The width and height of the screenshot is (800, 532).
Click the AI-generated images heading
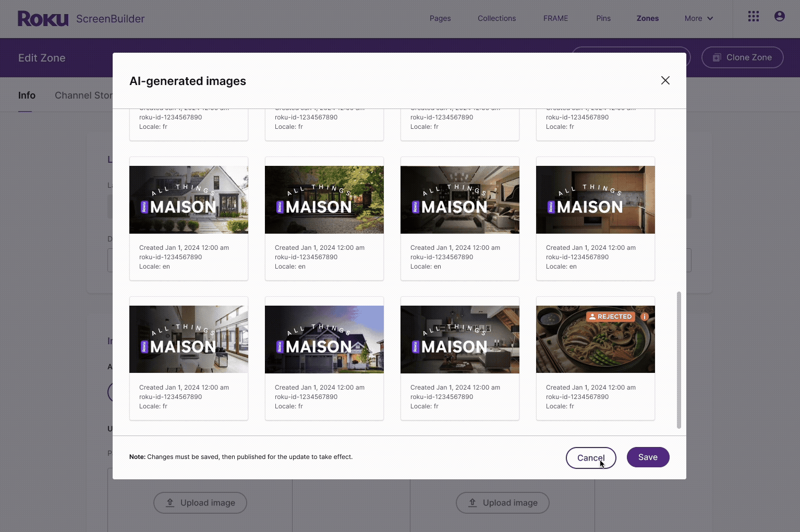(188, 81)
